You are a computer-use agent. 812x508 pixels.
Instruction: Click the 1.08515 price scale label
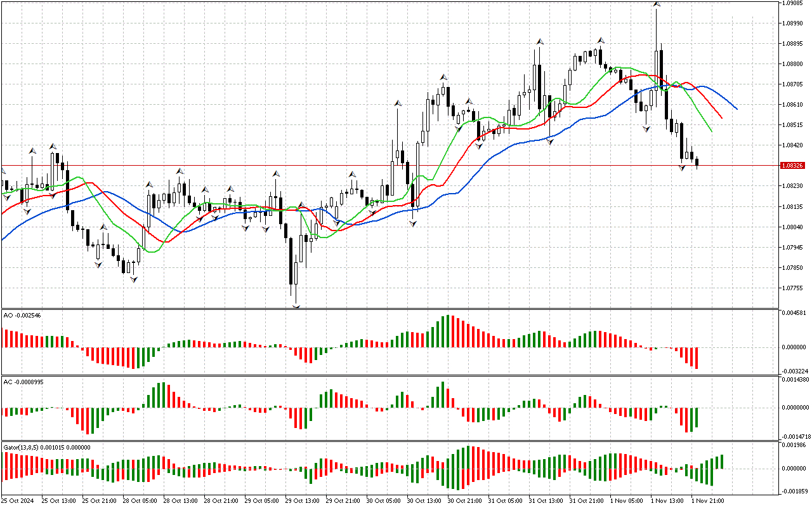(793, 125)
